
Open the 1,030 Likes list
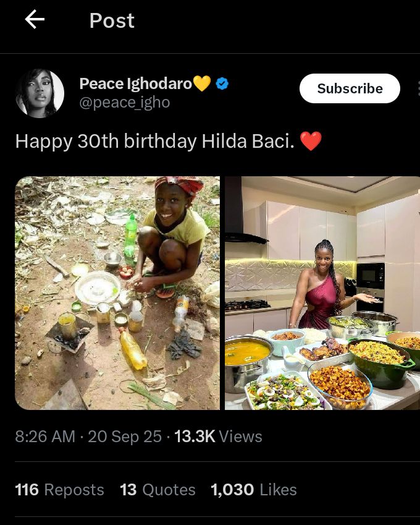coord(253,490)
